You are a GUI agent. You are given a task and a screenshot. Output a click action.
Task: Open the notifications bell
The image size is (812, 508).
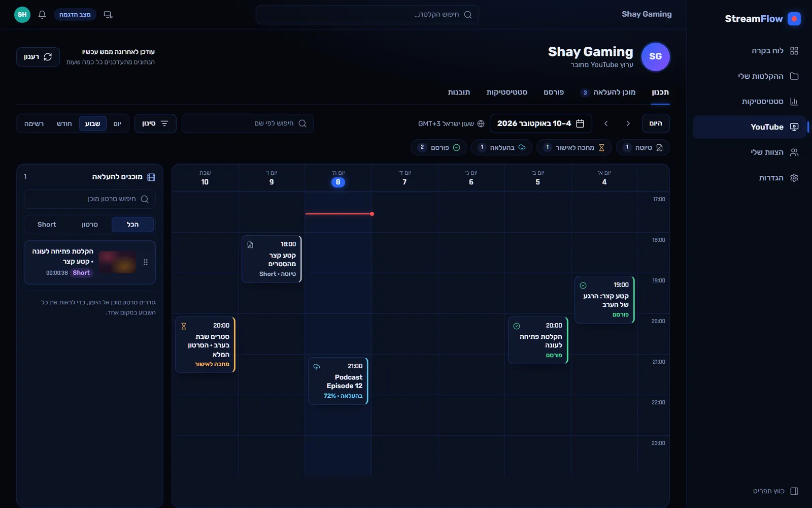pyautogui.click(x=42, y=15)
